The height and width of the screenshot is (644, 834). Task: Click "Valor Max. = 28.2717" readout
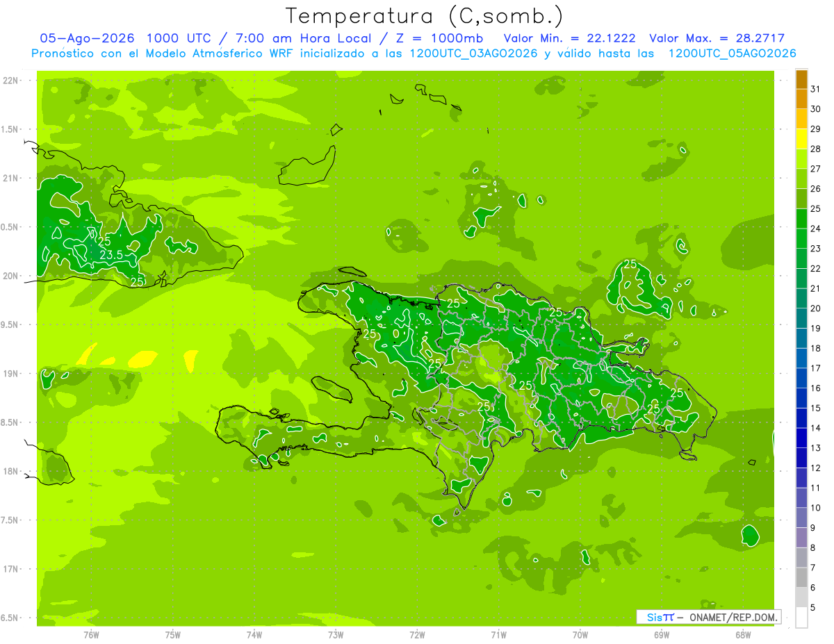click(717, 38)
